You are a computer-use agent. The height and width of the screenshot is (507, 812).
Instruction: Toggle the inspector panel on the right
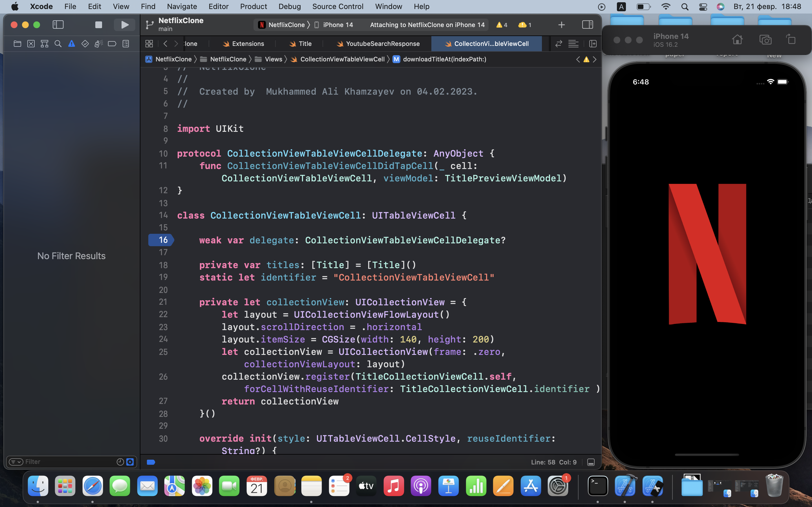tap(588, 25)
